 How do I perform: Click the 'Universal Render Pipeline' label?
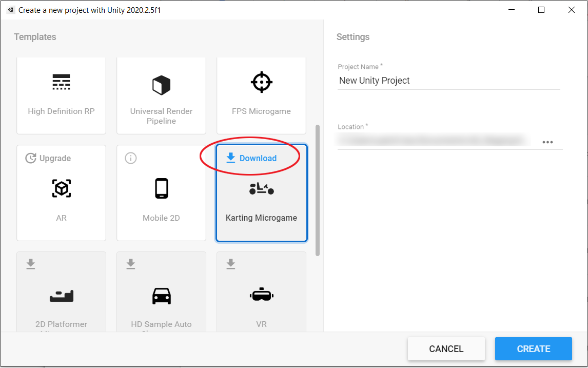tap(161, 116)
